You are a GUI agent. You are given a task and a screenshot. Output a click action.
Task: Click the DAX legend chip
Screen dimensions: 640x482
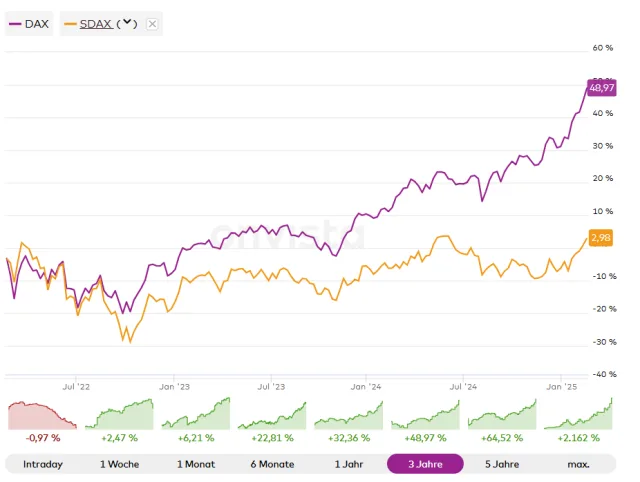29,23
